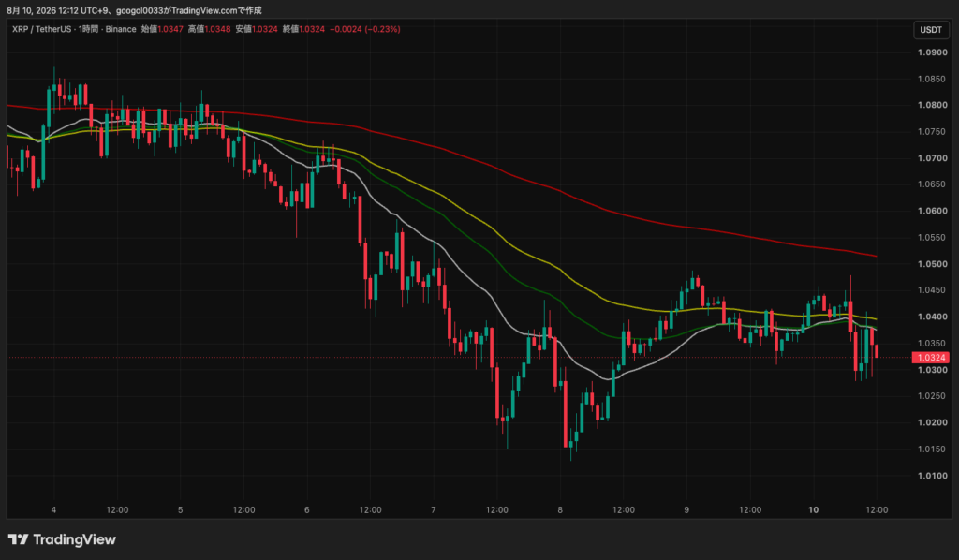Viewport: 959px width, 560px height.
Task: Click the Binance exchange label in title
Action: coord(121,29)
